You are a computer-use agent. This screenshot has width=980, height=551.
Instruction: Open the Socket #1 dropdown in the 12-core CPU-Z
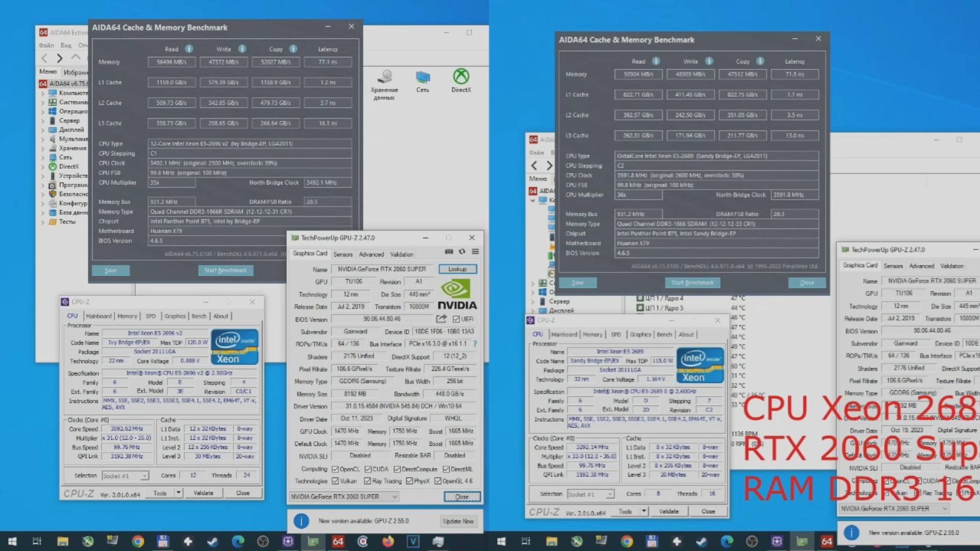[125, 475]
